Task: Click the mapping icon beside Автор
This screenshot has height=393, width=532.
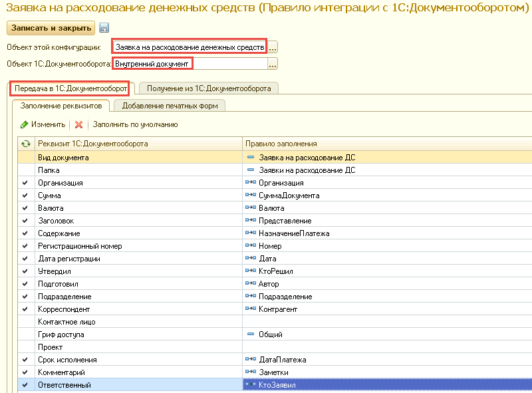Action: (251, 284)
